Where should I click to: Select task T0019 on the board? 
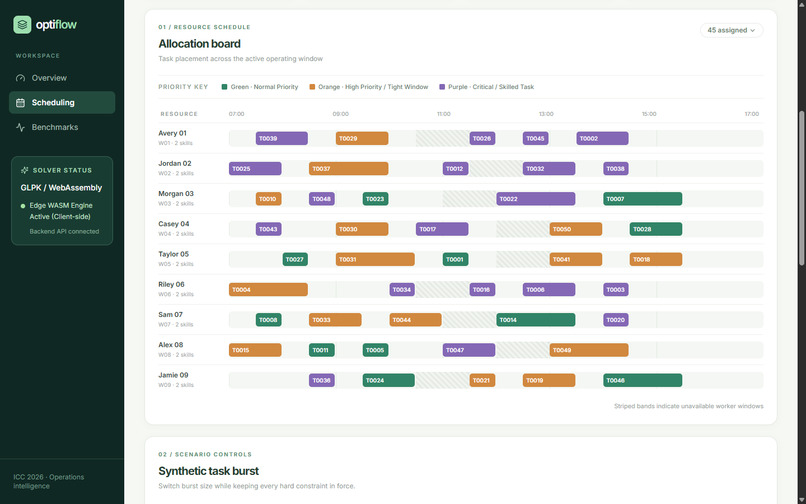(549, 381)
